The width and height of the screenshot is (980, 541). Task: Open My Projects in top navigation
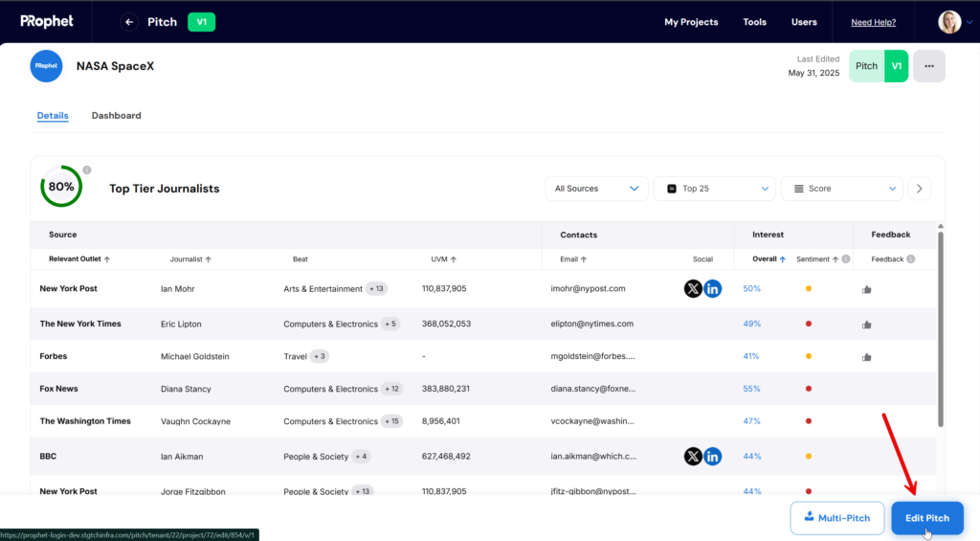pos(691,22)
